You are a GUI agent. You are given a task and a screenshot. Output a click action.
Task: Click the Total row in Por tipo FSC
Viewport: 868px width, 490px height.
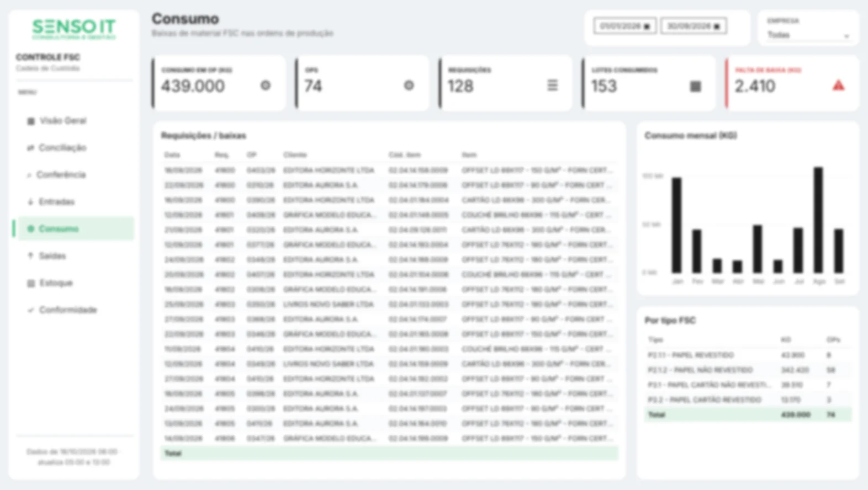(748, 415)
